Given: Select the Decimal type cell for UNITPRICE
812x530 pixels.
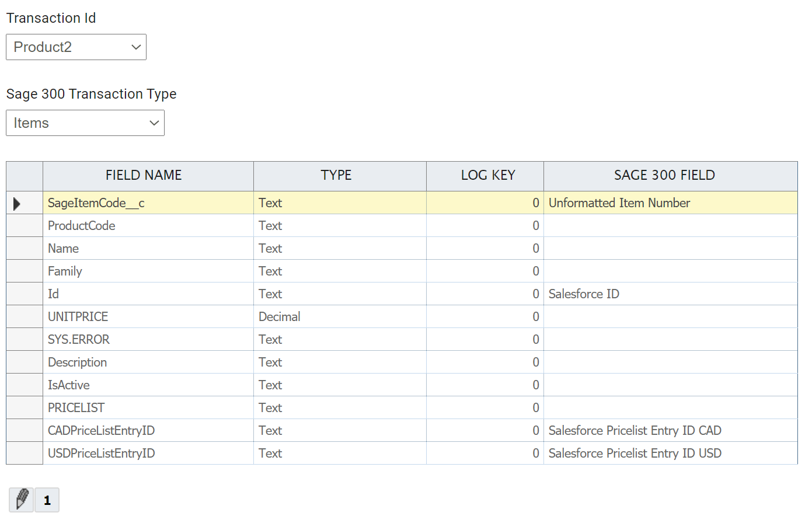Looking at the screenshot, I should tap(339, 317).
